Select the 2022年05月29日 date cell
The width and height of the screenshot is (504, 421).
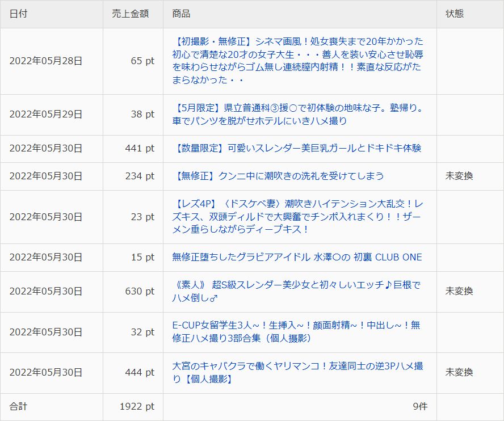[x=46, y=115]
